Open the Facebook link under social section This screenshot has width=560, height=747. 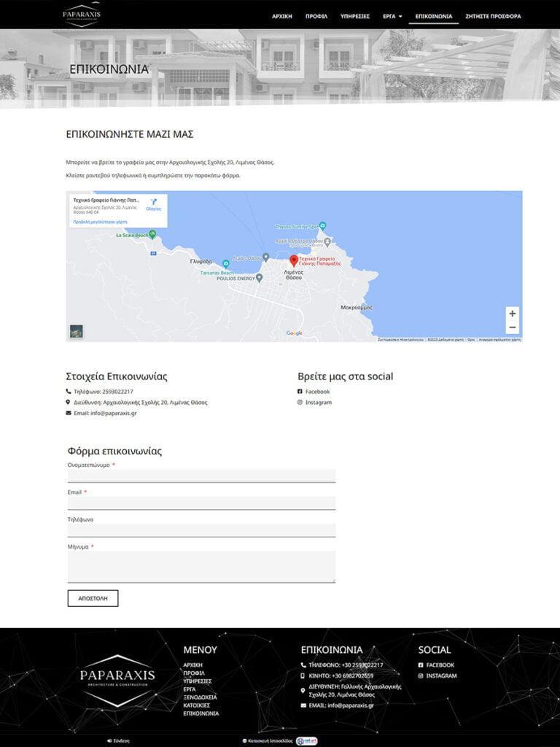317,392
